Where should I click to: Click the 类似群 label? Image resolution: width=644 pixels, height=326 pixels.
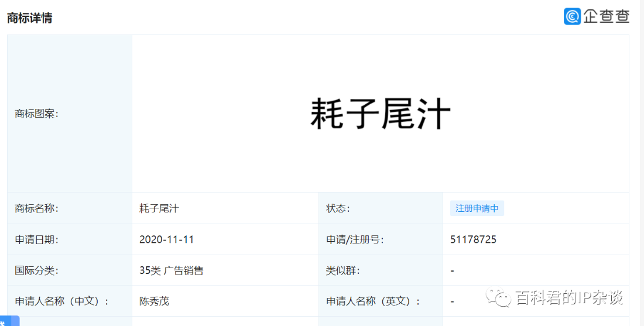pyautogui.click(x=342, y=270)
